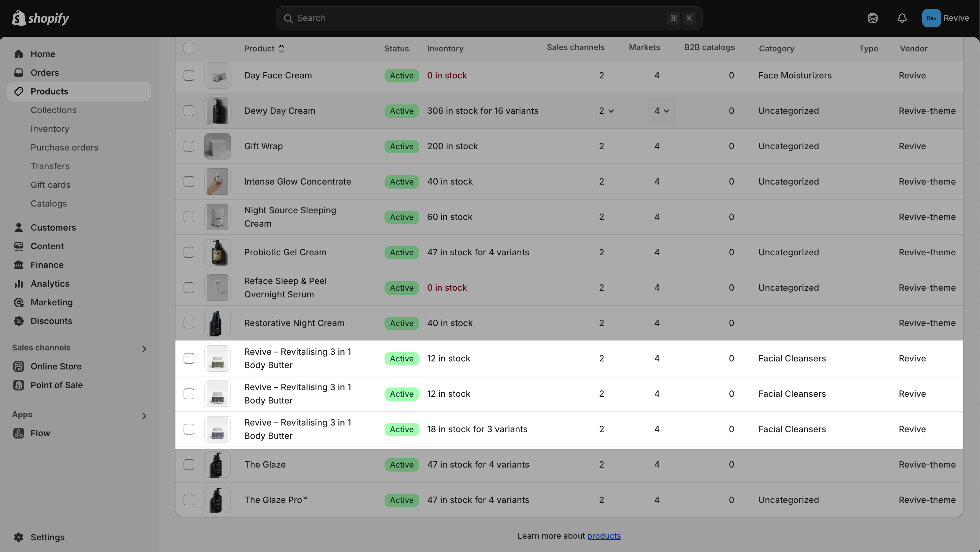Open the products help link
The width and height of the screenshot is (980, 552).
(x=604, y=536)
